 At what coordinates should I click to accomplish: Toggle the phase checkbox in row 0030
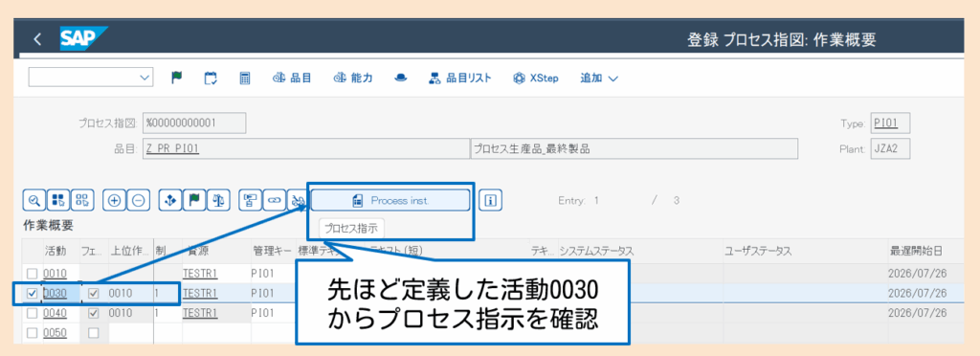click(x=94, y=294)
